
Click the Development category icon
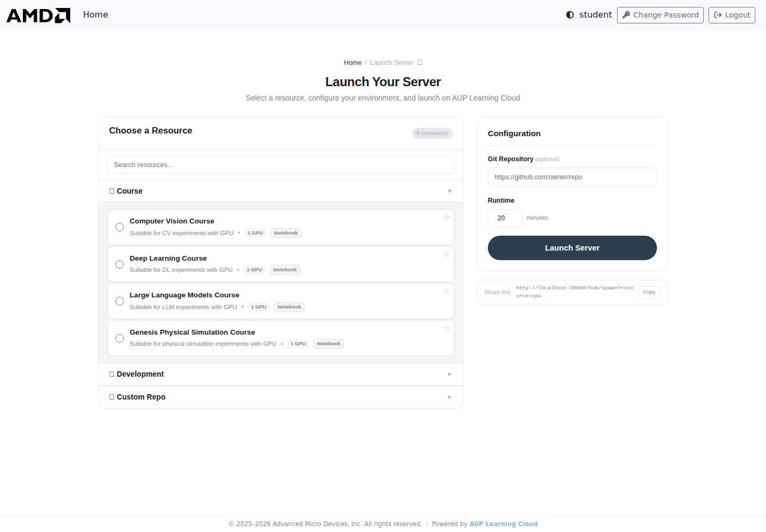[x=112, y=374]
